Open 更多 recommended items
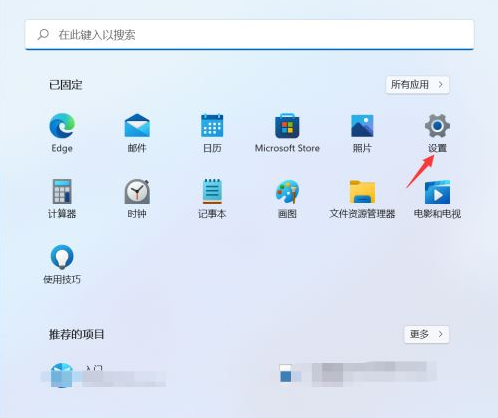498x418 pixels. click(x=427, y=334)
